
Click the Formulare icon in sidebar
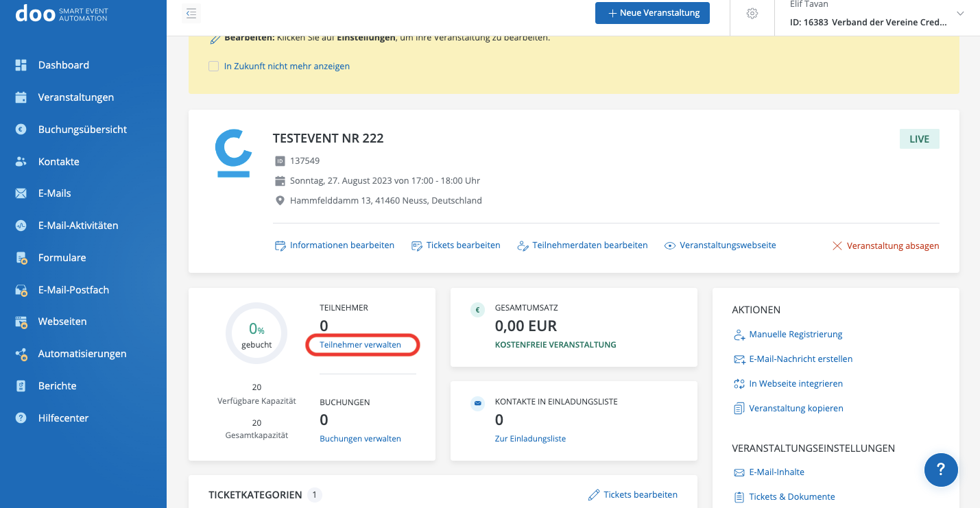21,258
